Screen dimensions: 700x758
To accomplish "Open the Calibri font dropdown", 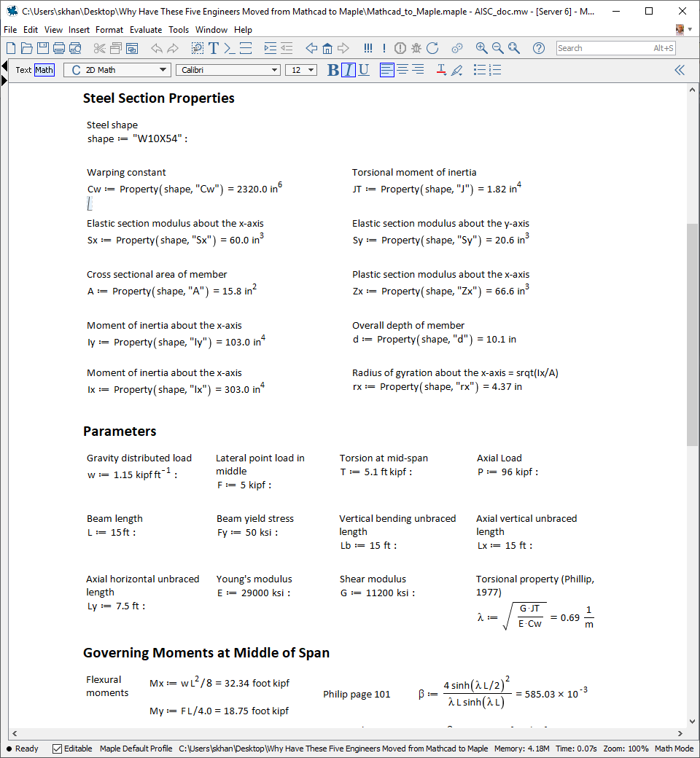I will point(227,70).
